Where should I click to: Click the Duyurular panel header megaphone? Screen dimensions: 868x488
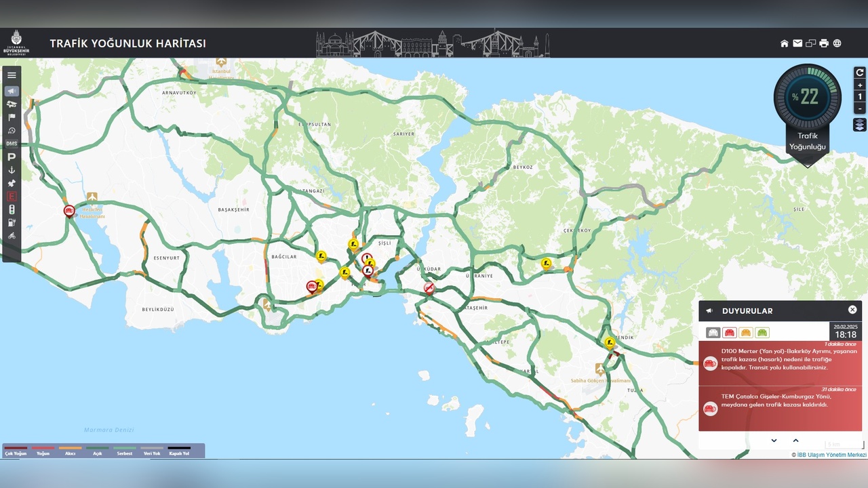pyautogui.click(x=709, y=310)
